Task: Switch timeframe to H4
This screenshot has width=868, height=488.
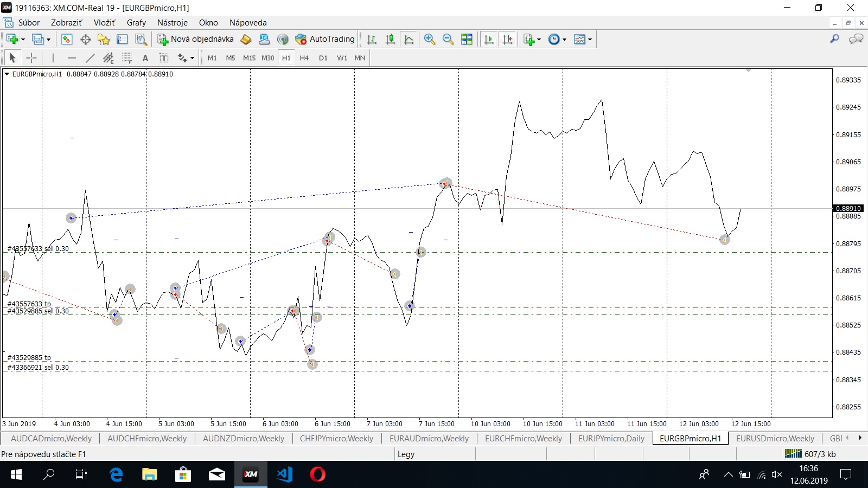Action: (x=304, y=58)
